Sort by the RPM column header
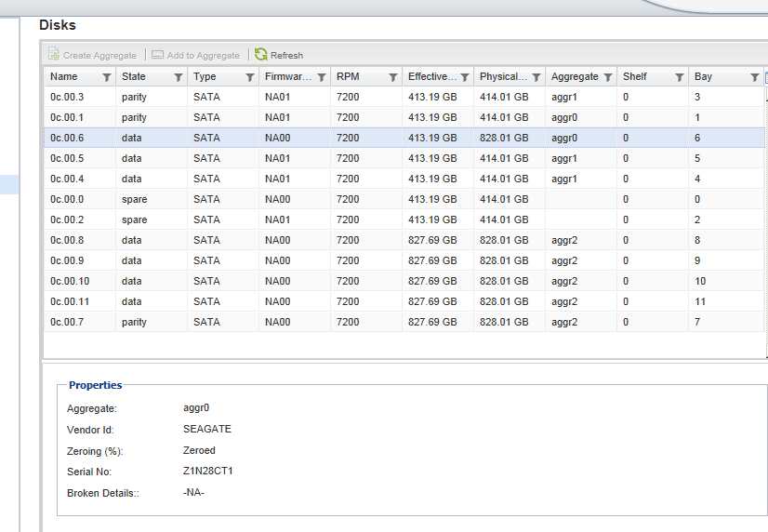The width and height of the screenshot is (768, 532). point(348,76)
